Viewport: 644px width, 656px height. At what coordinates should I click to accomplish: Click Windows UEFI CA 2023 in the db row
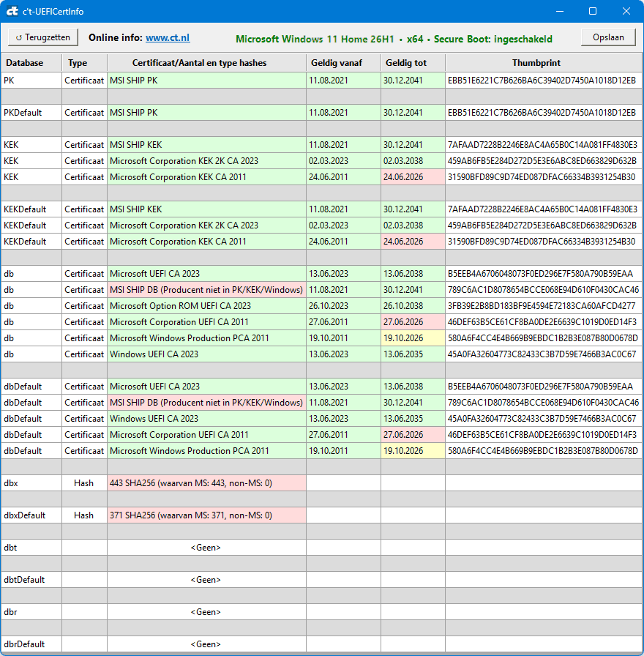click(206, 354)
